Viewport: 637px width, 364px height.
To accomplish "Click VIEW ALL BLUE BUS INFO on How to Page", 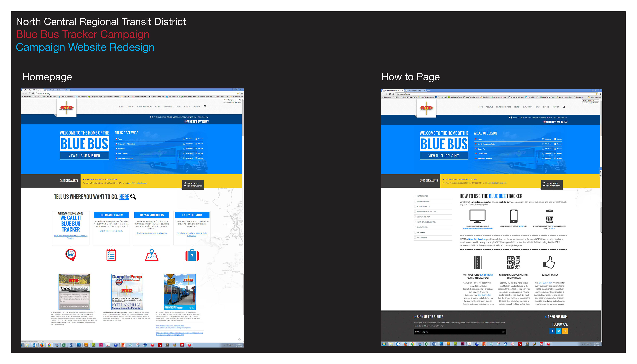I will pyautogui.click(x=444, y=156).
